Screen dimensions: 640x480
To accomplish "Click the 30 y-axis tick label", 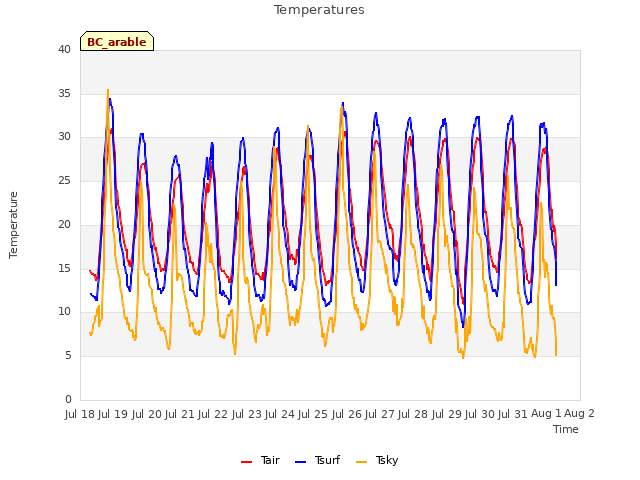I will [64, 137].
